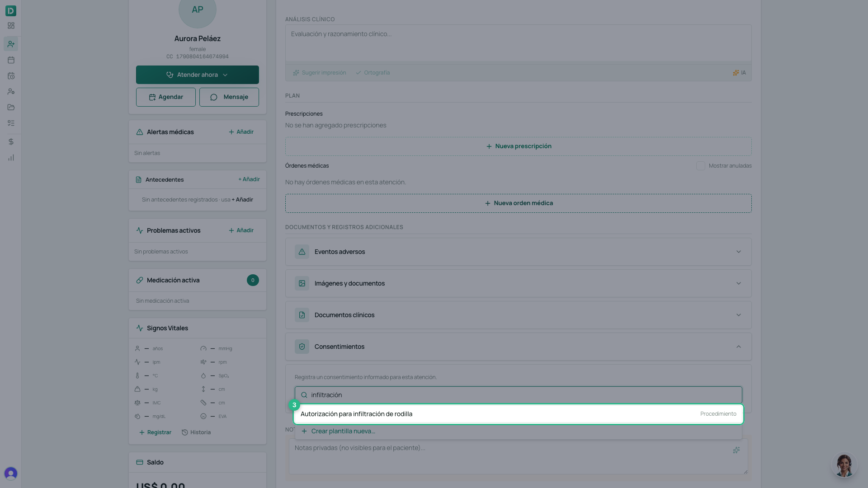Image resolution: width=868 pixels, height=488 pixels.
Task: Click the AP patient avatar
Action: pyautogui.click(x=198, y=10)
